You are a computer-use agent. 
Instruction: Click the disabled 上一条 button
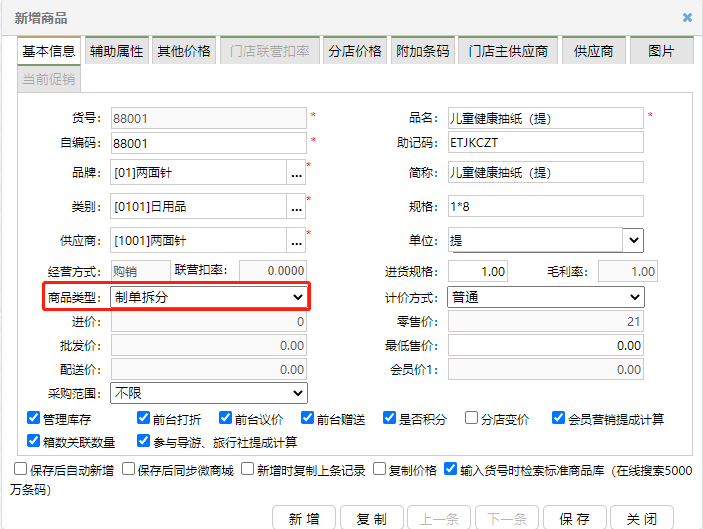pyautogui.click(x=439, y=519)
